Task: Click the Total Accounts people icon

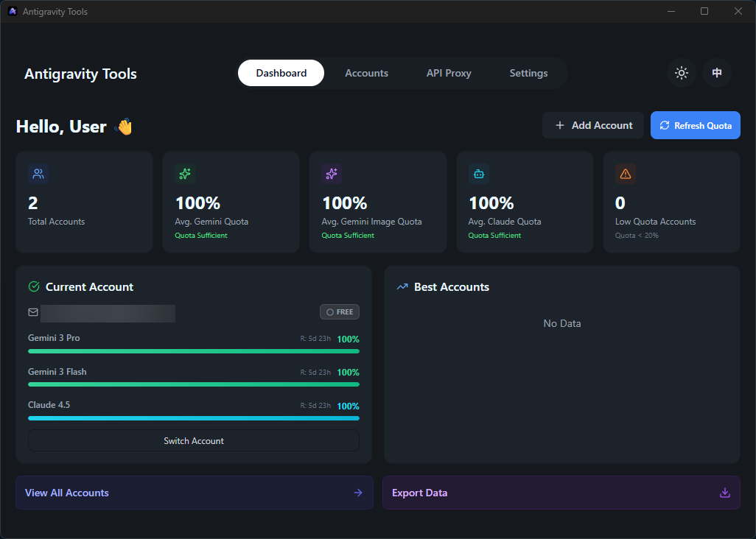Action: pyautogui.click(x=38, y=174)
